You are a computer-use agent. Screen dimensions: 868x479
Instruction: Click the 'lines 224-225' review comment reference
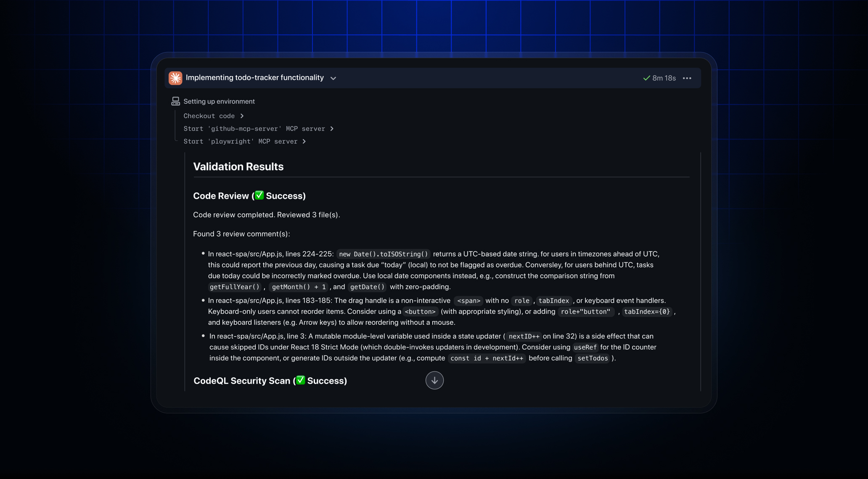point(310,254)
